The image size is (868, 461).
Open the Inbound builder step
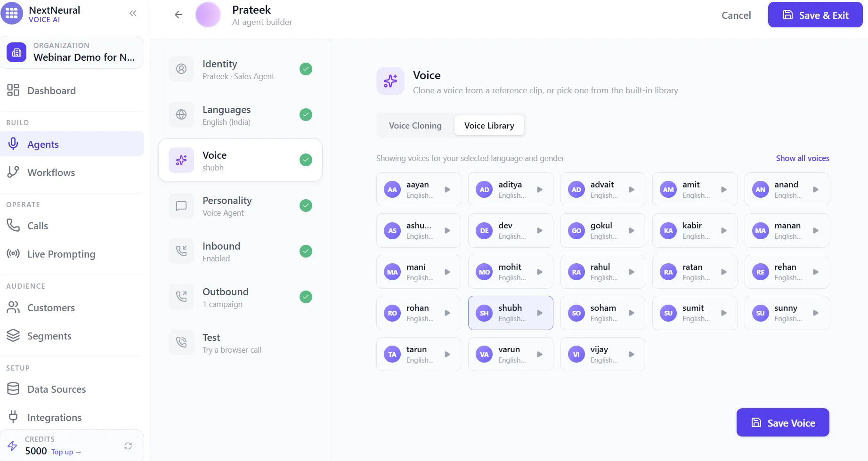tap(240, 251)
